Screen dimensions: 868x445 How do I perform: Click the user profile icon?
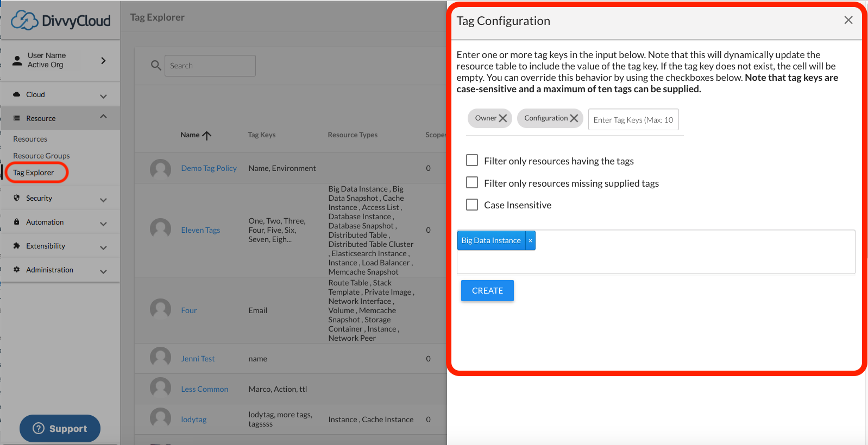coord(17,60)
